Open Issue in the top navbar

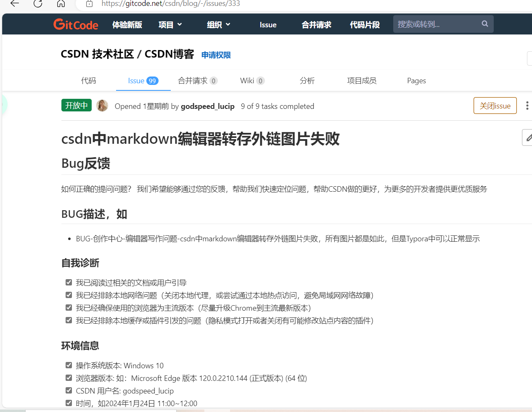[x=268, y=25]
